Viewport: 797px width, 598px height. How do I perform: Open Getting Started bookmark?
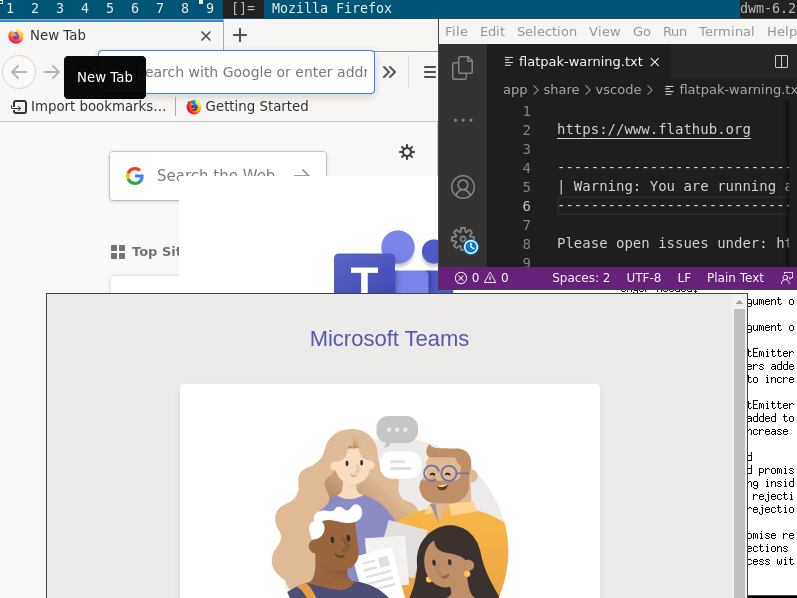coord(248,106)
